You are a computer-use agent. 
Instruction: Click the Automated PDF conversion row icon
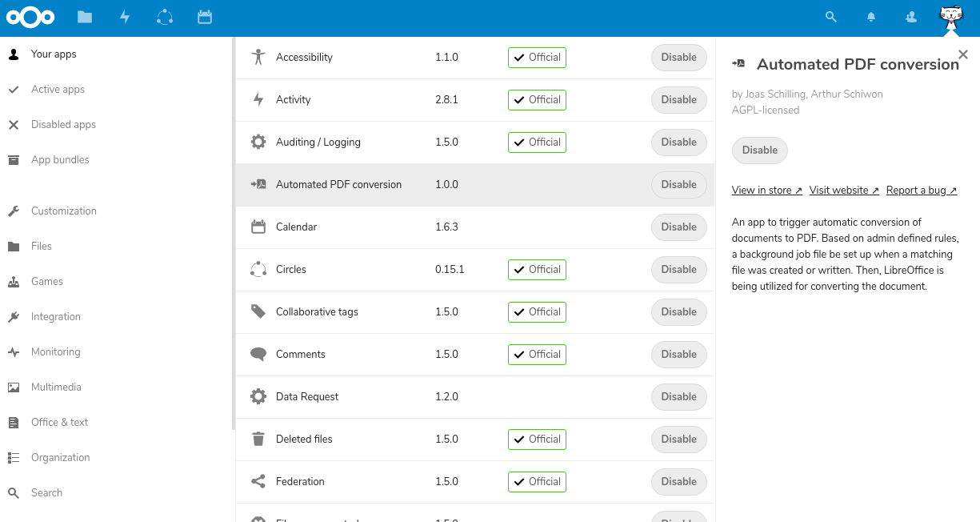258,184
